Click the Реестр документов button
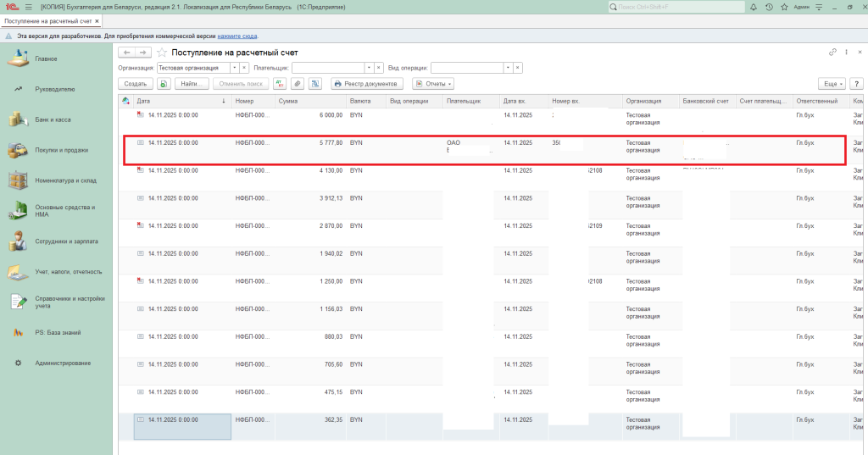This screenshot has height=455, width=868. click(365, 84)
